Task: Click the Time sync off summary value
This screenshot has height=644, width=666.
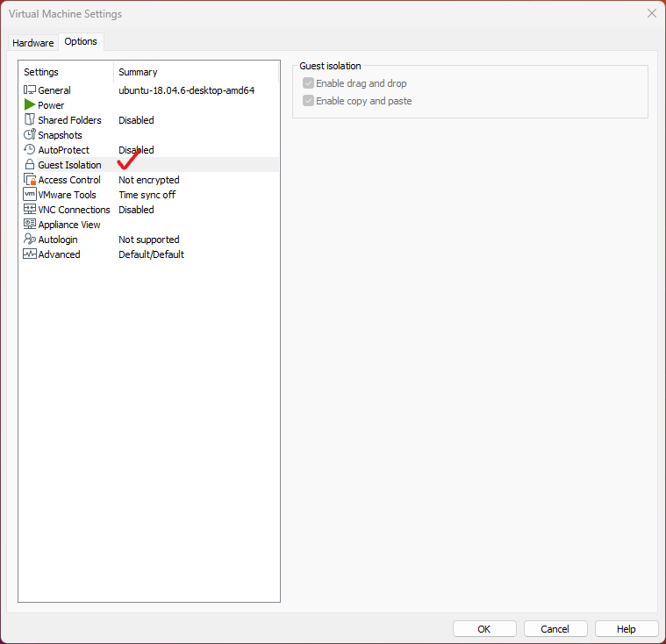Action: pos(147,195)
